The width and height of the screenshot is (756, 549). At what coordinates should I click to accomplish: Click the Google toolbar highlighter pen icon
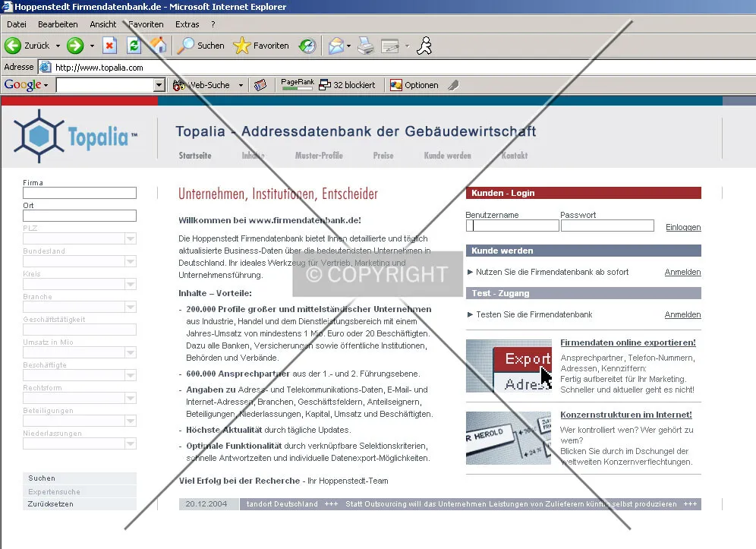[453, 85]
